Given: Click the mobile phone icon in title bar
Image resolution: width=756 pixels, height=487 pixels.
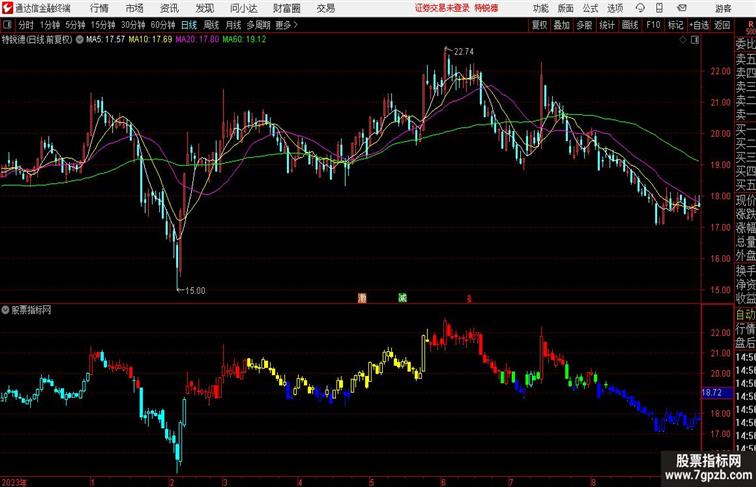Looking at the screenshot, I should pyautogui.click(x=659, y=8).
